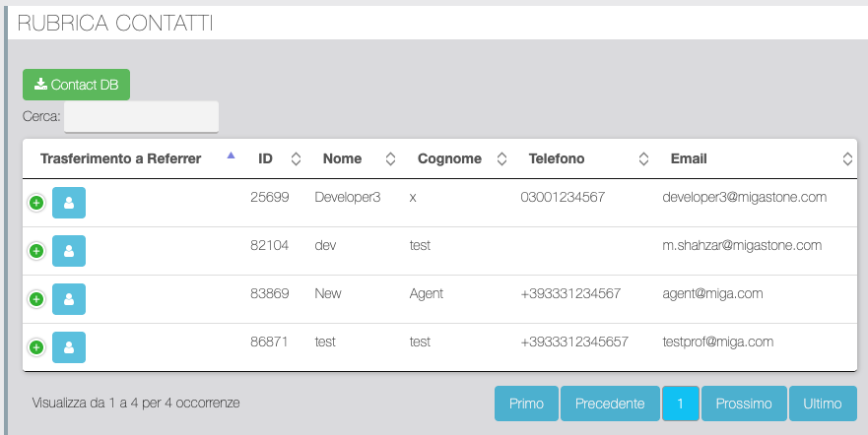Click blue referrer icon for New Agent
The image size is (868, 435).
69,299
